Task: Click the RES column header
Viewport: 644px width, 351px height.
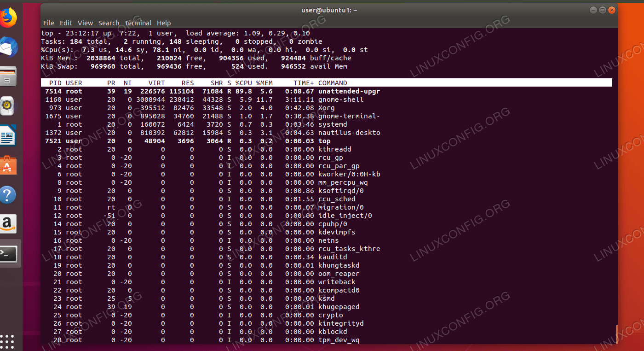Action: [x=188, y=83]
